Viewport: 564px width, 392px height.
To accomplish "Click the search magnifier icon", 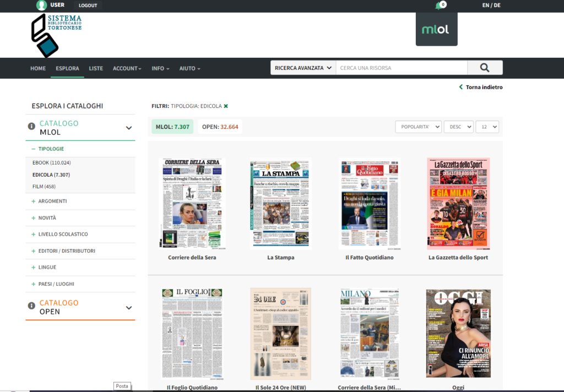I will (484, 67).
